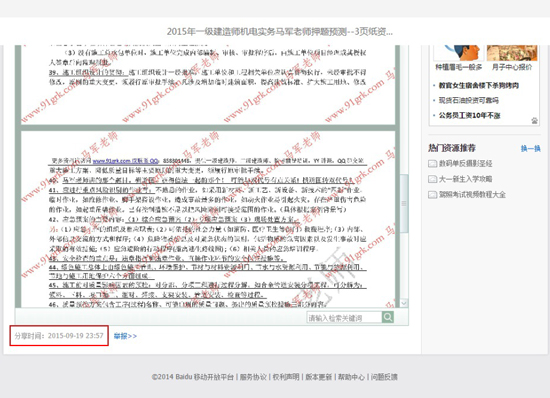
Task: Click the 服务协议 footer link
Action: click(x=253, y=377)
